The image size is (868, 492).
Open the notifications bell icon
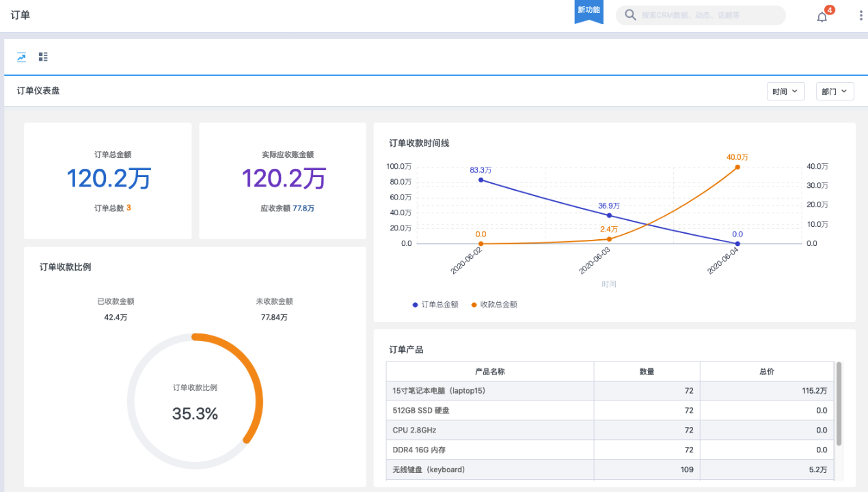(x=822, y=16)
